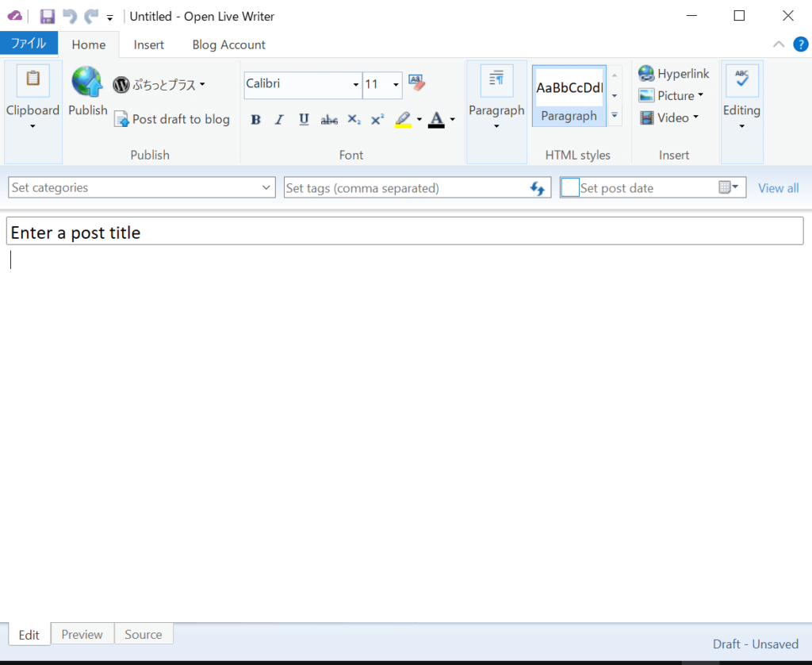
Task: Apply strikethrough formatting
Action: click(x=328, y=119)
